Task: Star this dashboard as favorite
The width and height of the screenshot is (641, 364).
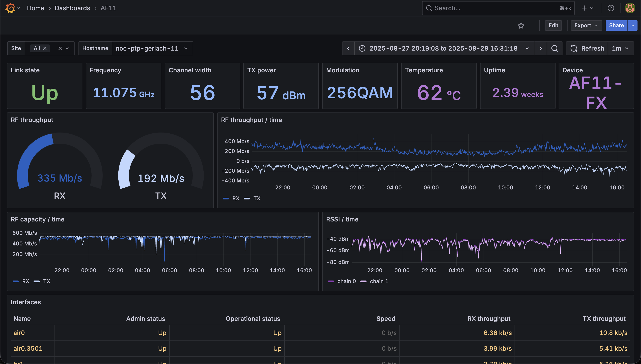Action: click(521, 26)
